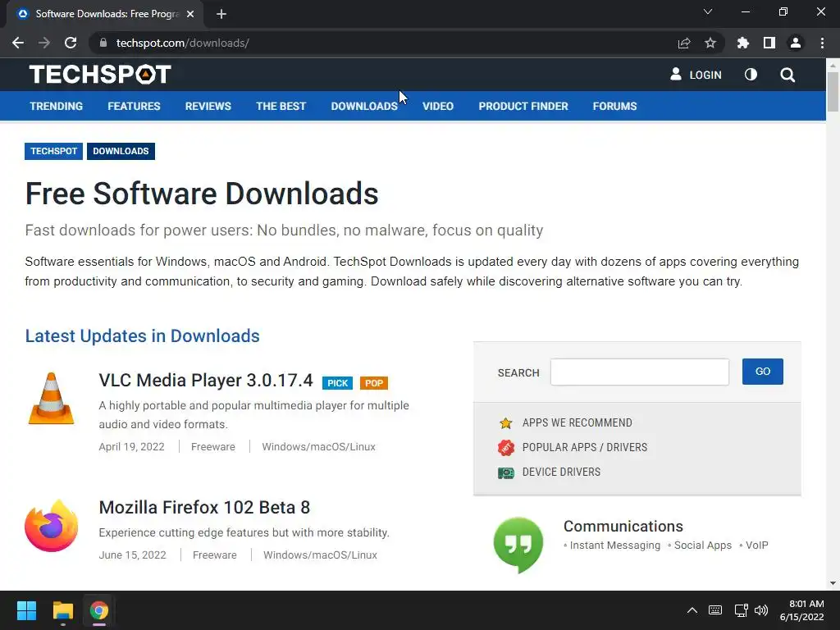
Task: Share this page via share icon
Action: click(684, 43)
